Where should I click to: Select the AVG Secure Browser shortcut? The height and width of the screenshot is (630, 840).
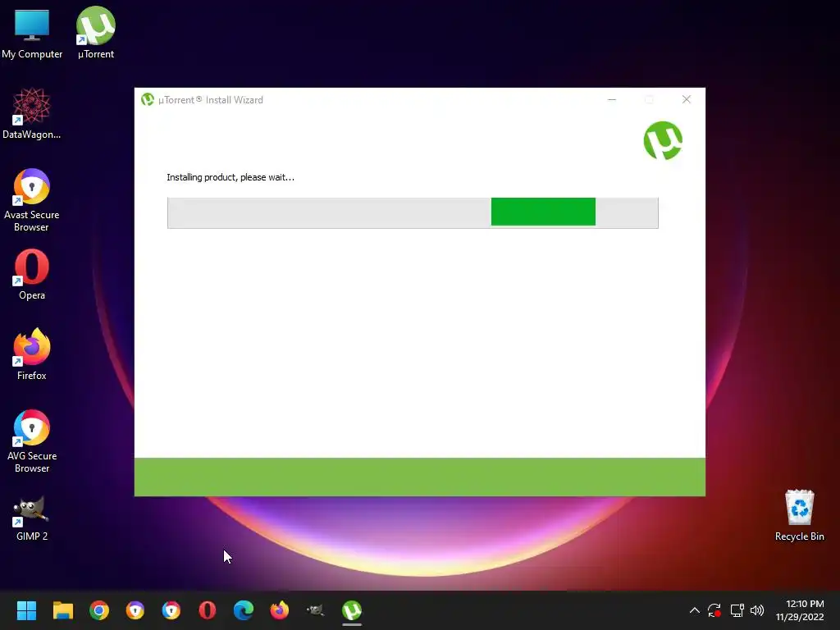(32, 441)
